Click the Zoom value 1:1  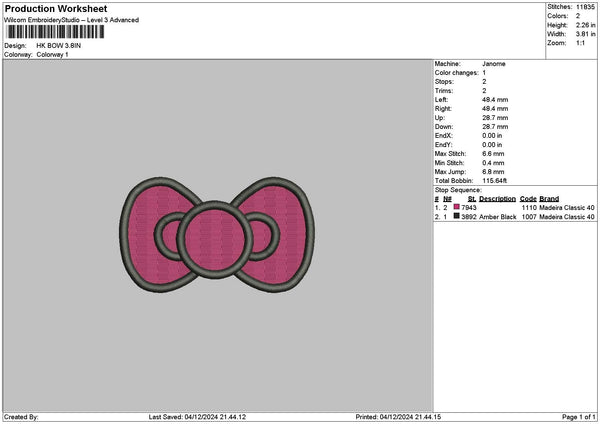point(580,43)
